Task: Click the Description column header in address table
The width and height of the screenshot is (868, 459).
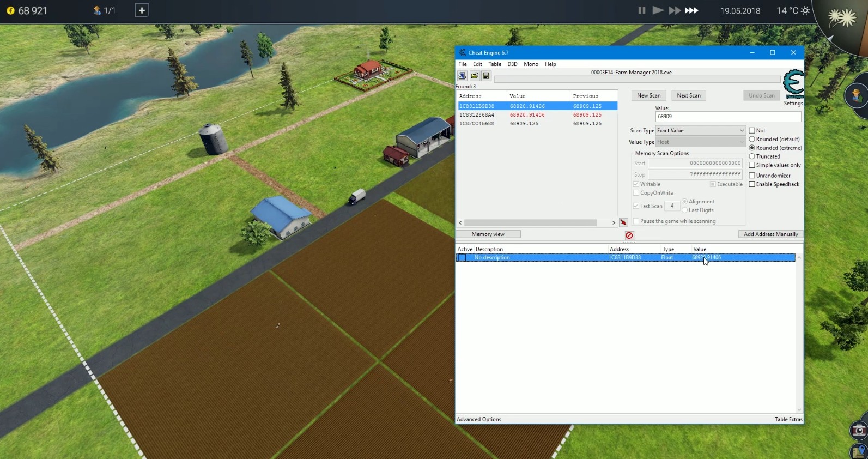Action: click(489, 250)
